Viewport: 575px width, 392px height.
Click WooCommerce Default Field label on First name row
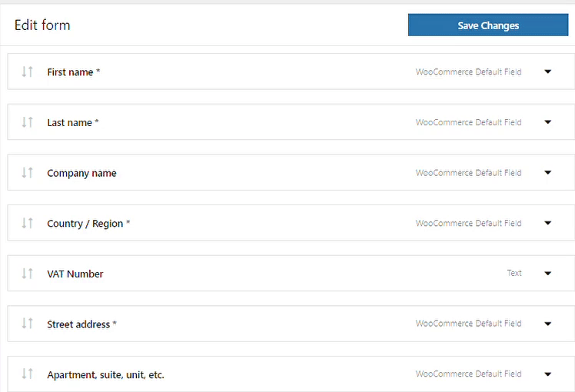(468, 72)
